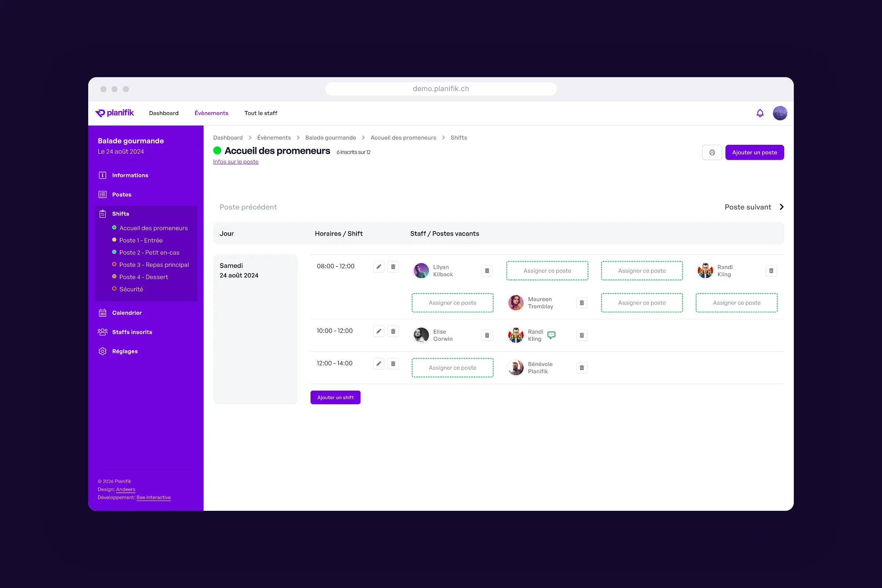
Task: Open Évènements top navigation tab
Action: click(211, 113)
